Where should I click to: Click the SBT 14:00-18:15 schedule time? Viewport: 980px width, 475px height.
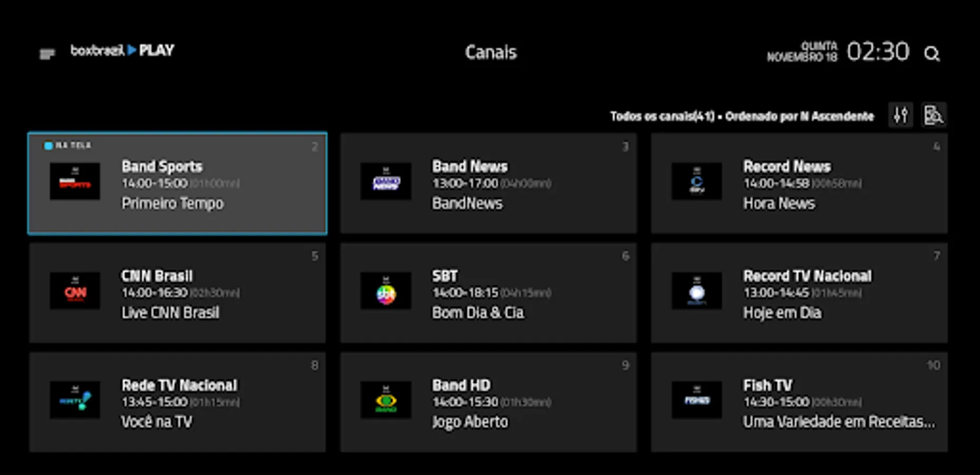465,292
